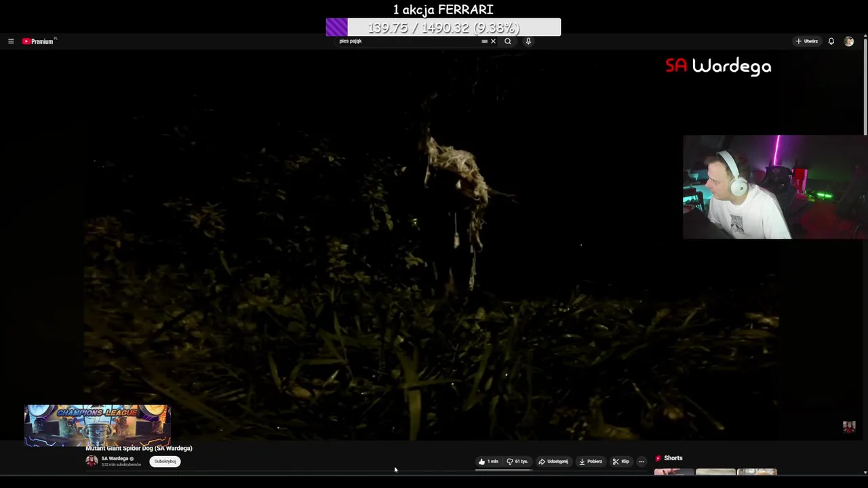Viewport: 868px width, 488px height.
Task: Click the streamer webcam overlay
Action: [x=775, y=187]
